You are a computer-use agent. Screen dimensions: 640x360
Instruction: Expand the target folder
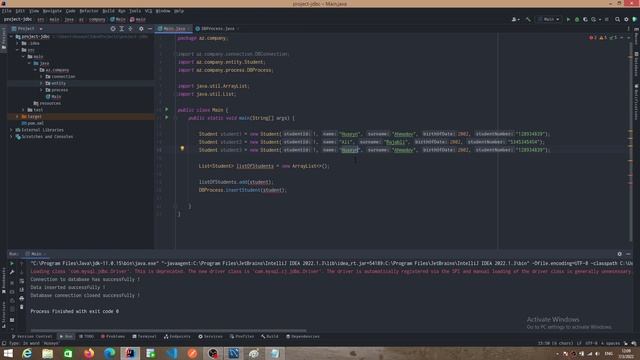pos(18,116)
